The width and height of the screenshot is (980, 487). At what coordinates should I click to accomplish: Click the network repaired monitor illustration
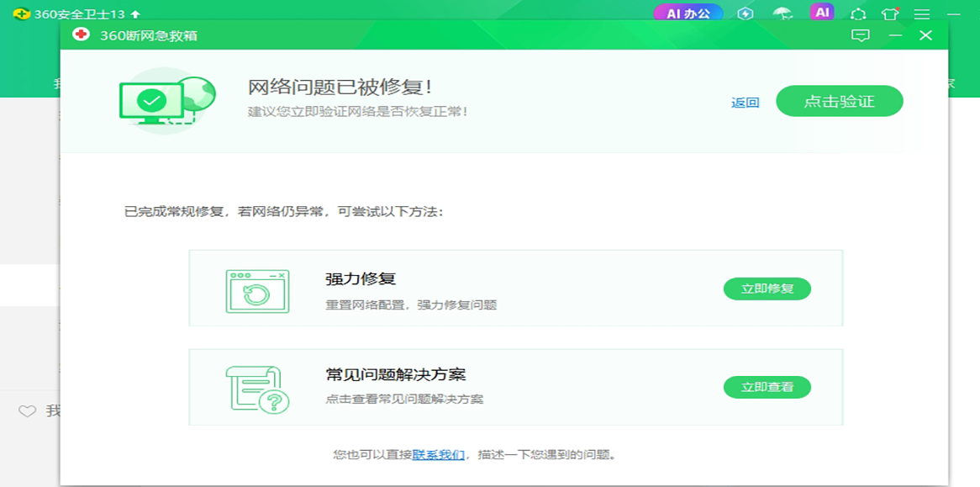(167, 101)
